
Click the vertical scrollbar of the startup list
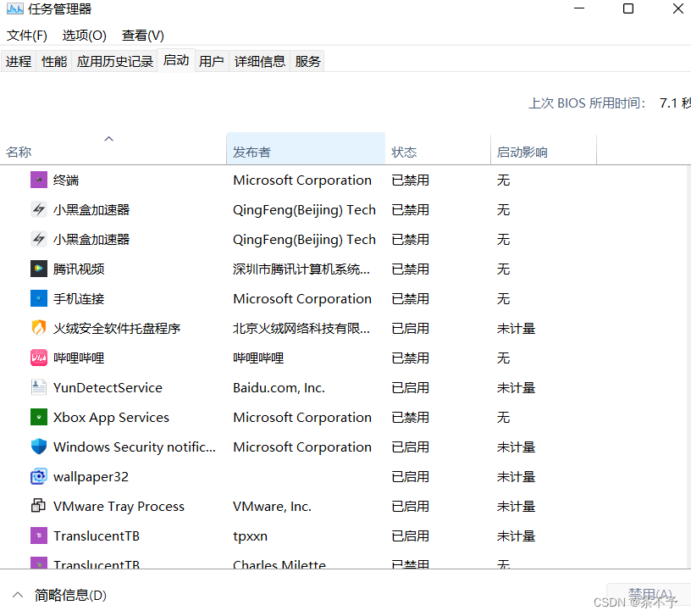(688, 367)
